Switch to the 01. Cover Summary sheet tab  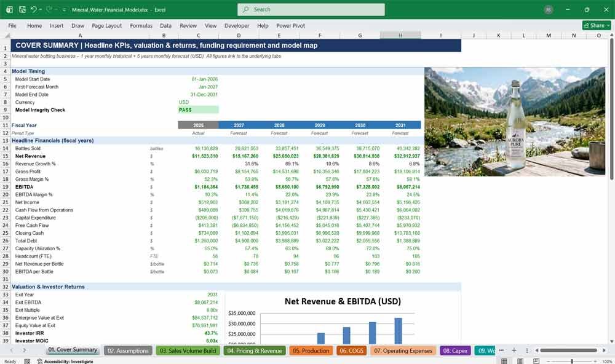[73, 350]
